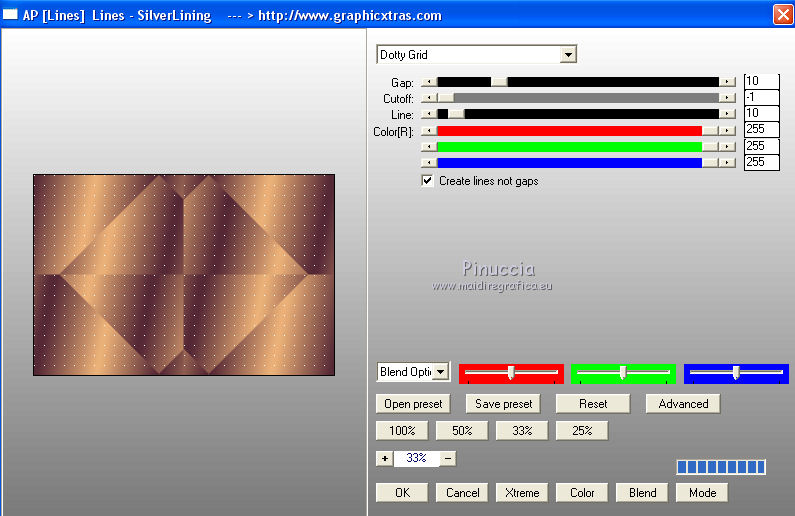Click the Save preset button

pyautogui.click(x=503, y=404)
